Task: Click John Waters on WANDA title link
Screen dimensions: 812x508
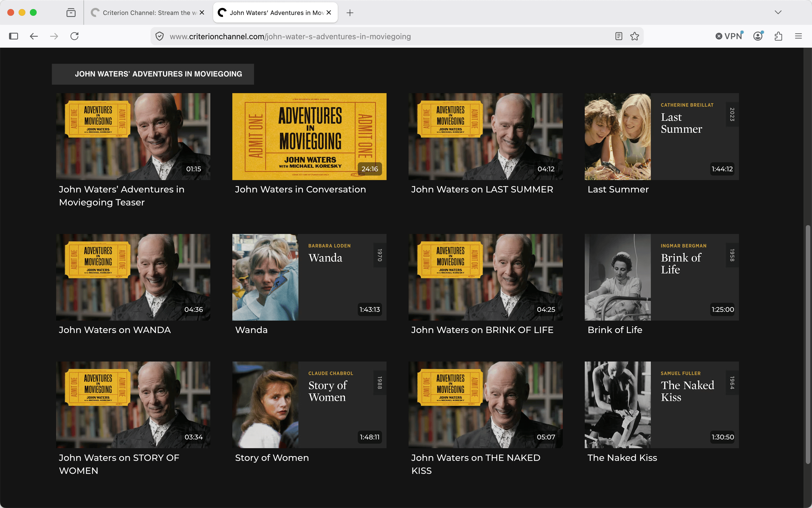Action: coord(115,330)
